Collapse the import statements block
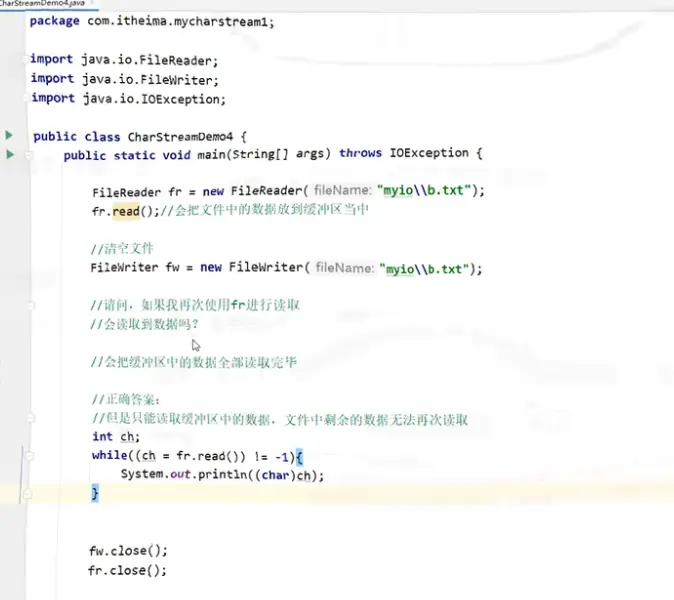Image resolution: width=674 pixels, height=600 pixels. click(26, 59)
